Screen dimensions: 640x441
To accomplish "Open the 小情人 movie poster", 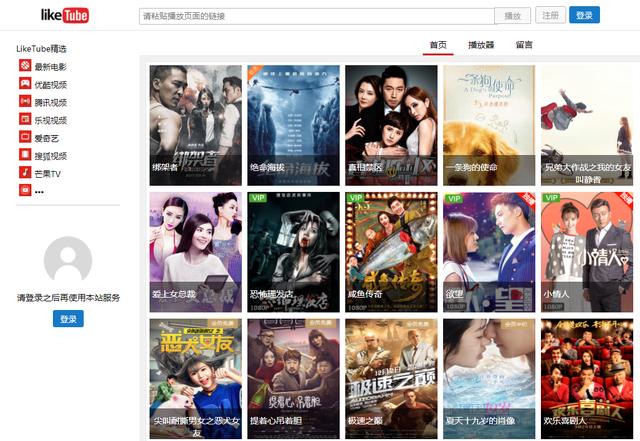I will [587, 252].
